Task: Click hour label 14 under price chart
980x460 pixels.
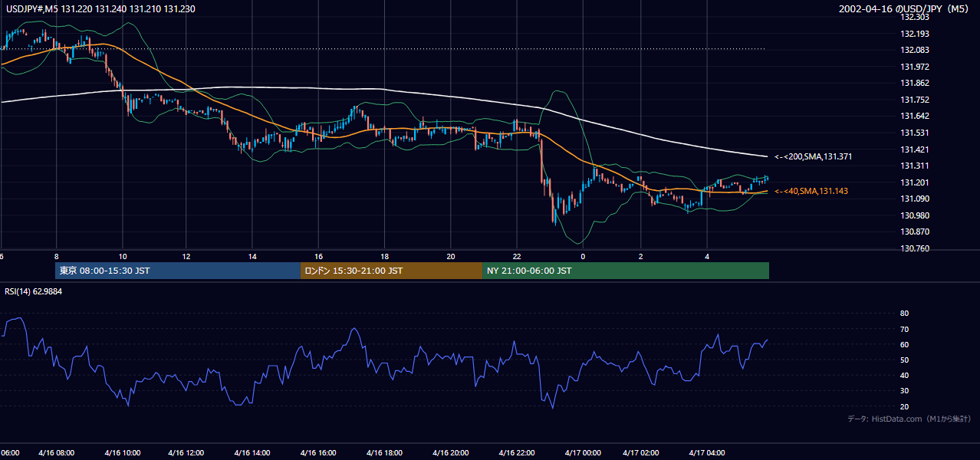Action: pyautogui.click(x=252, y=256)
